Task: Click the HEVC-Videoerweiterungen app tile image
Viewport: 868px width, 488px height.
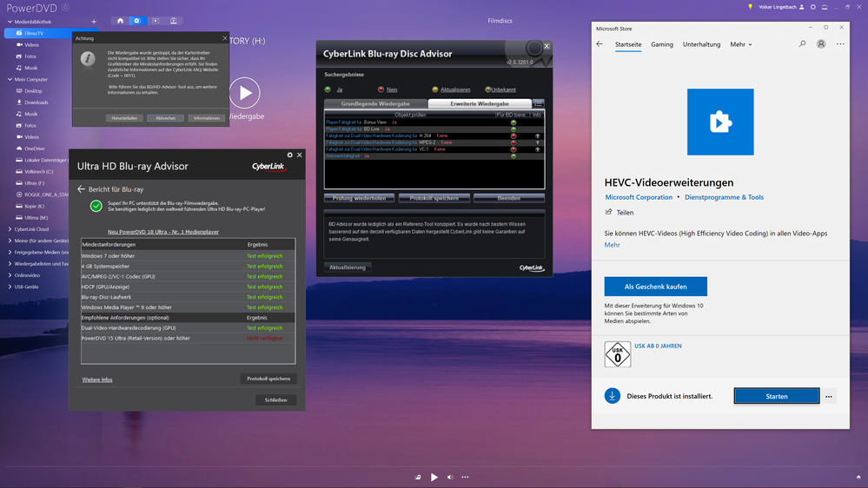Action: click(x=720, y=122)
